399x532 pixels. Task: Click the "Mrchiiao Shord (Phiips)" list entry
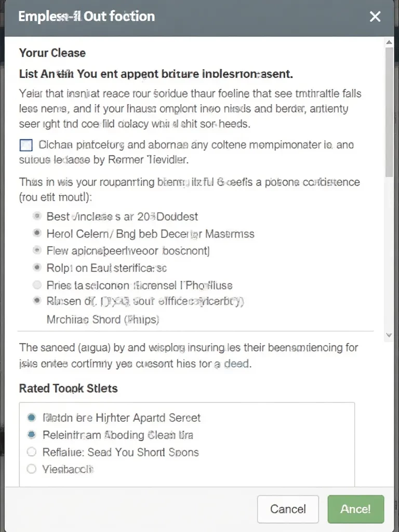click(x=102, y=320)
